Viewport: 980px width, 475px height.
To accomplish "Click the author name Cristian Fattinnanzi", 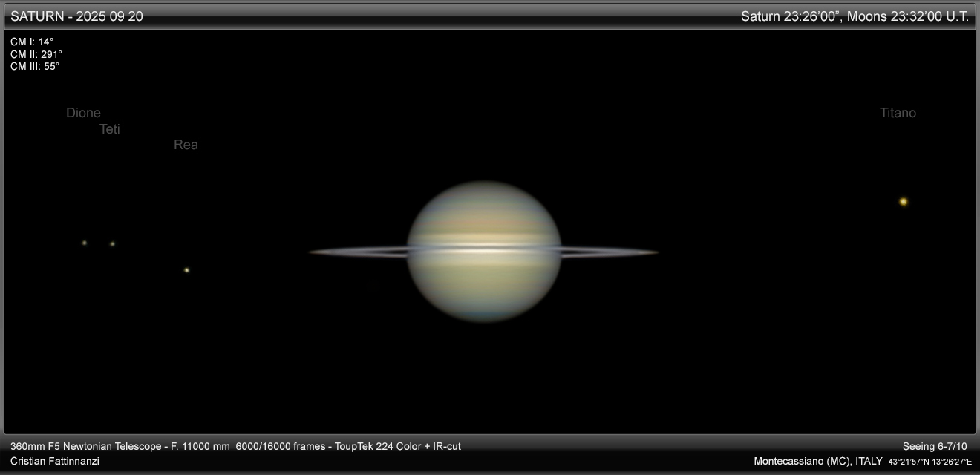I will 55,461.
